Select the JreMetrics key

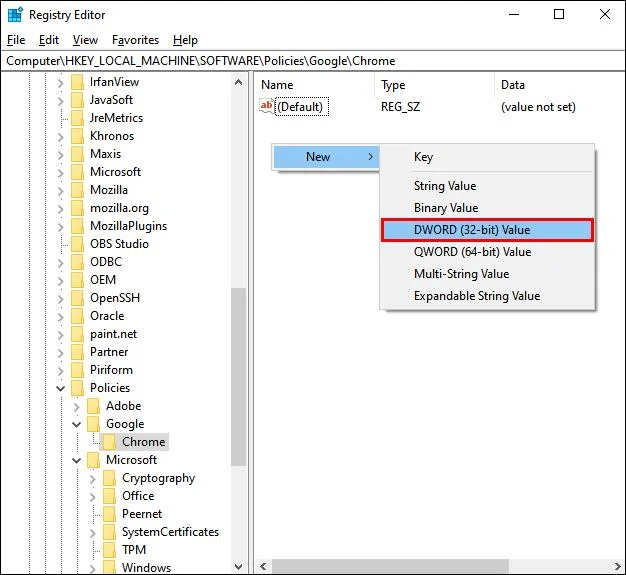116,118
